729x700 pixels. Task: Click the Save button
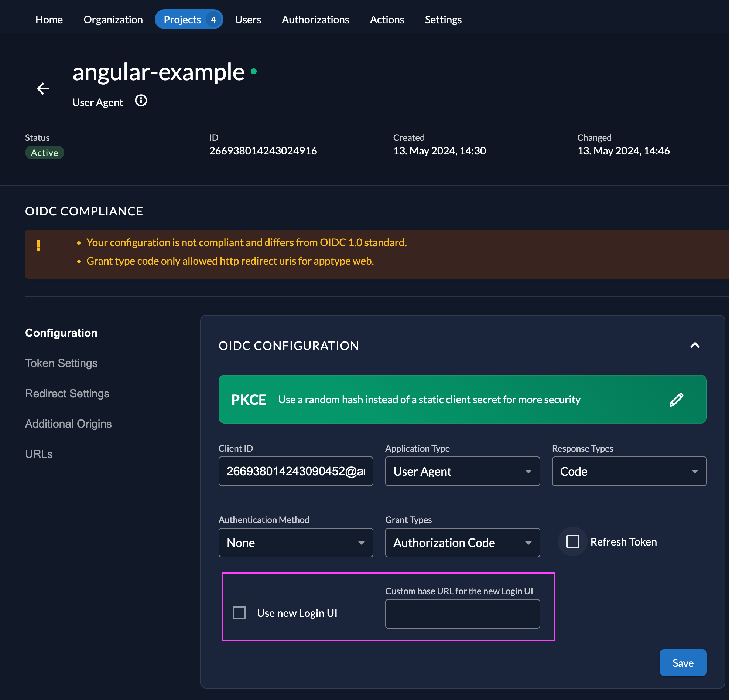684,663
